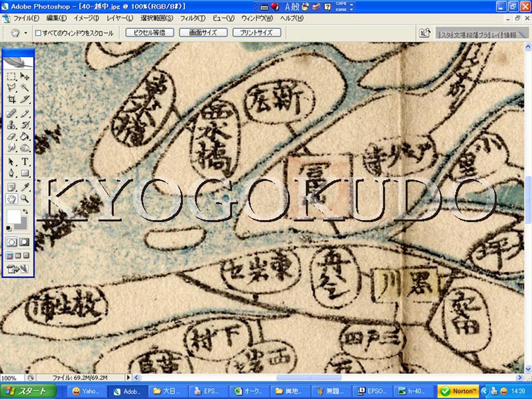Viewport: 532px width, 399px height.
Task: Select the Path Selection arrow tool
Action: point(11,162)
